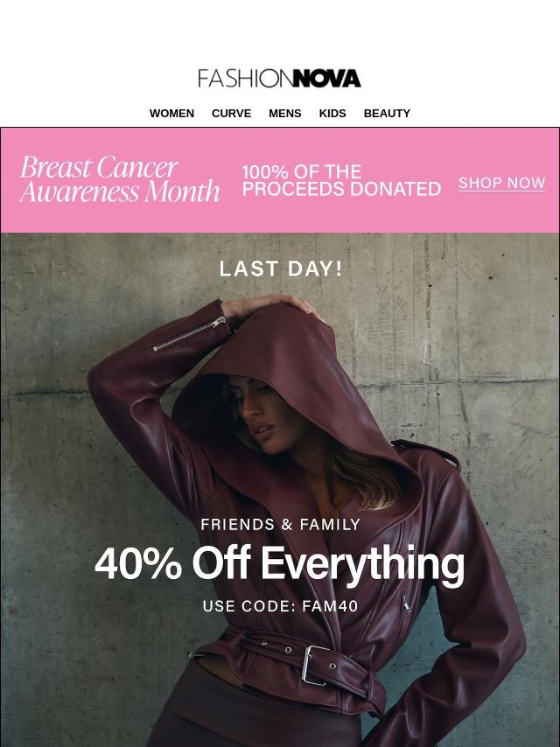Open the KIDS category
The width and height of the screenshot is (560, 747).
(332, 114)
